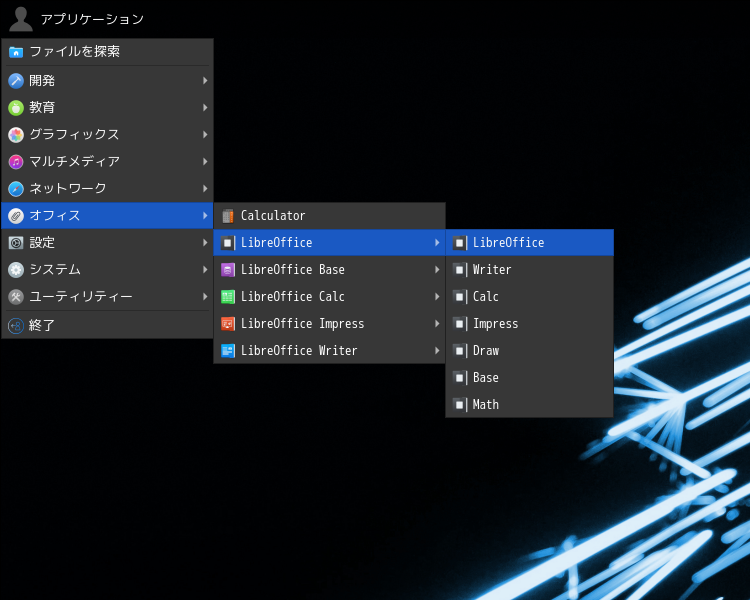The image size is (750, 600).
Task: Click the 教育 green apple icon
Action: pyautogui.click(x=16, y=108)
